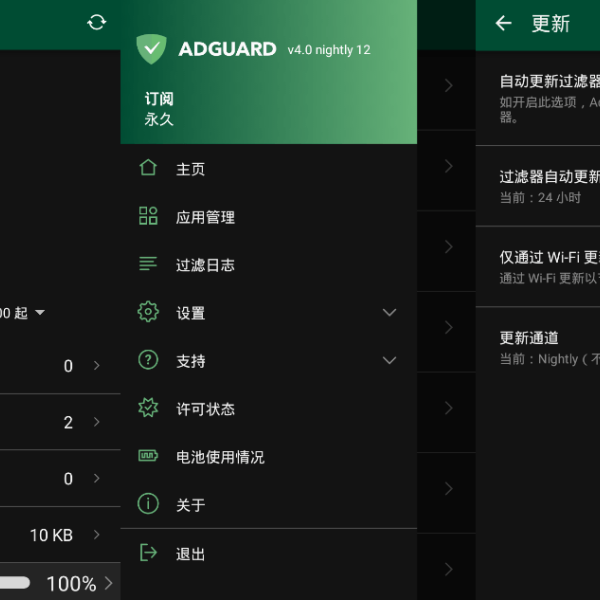
Task: Expand the 设置 submenu chevron
Action: click(x=389, y=312)
